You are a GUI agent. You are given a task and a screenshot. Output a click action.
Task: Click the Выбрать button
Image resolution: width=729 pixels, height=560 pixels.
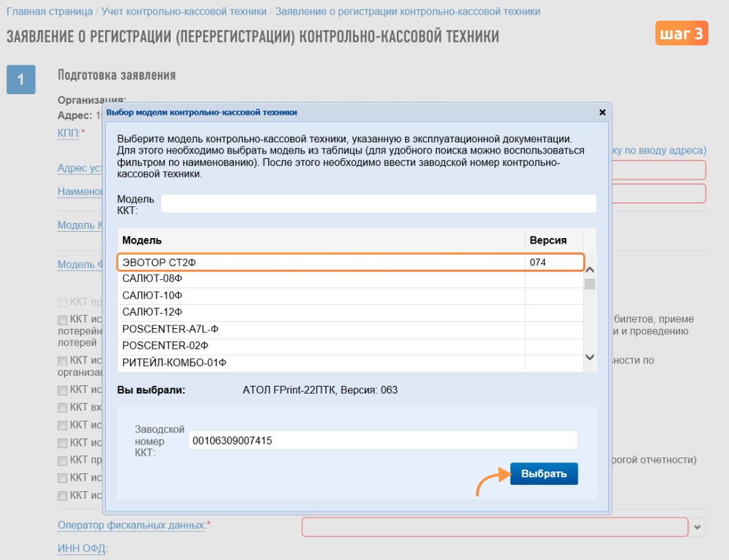[x=544, y=473]
